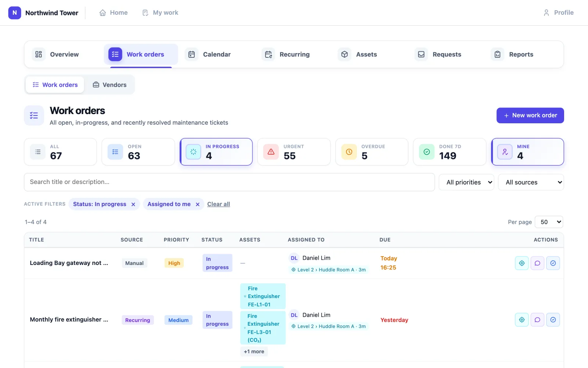
Task: Show the ALL 67 stat card
Action: (x=60, y=152)
